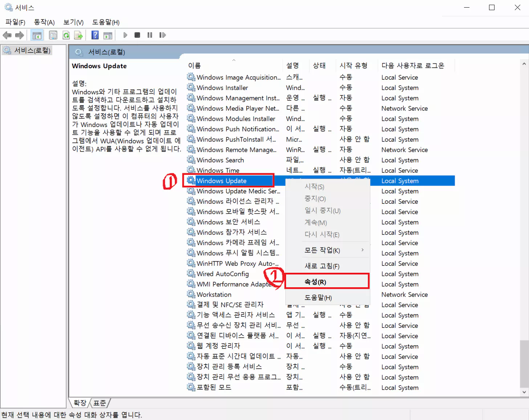The image size is (529, 420).
Task: Click the Export List toolbar icon
Action: pyautogui.click(x=78, y=35)
